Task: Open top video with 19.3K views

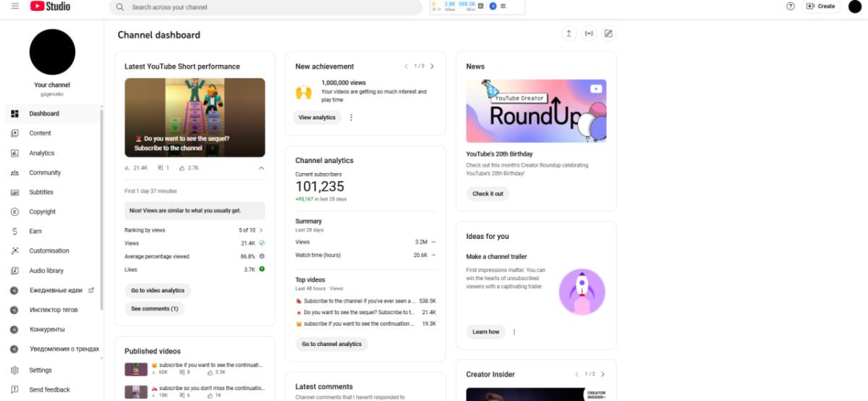Action: [365, 324]
